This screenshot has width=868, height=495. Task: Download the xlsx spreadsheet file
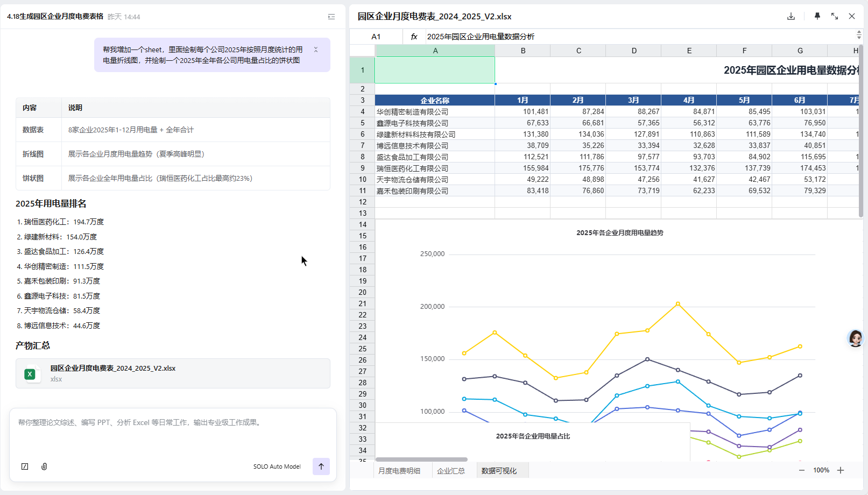tap(791, 16)
